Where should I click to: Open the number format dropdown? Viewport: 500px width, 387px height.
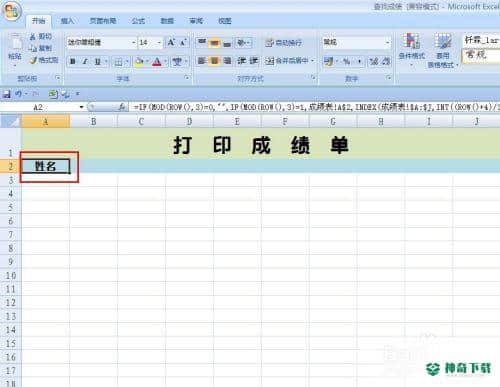pos(387,43)
